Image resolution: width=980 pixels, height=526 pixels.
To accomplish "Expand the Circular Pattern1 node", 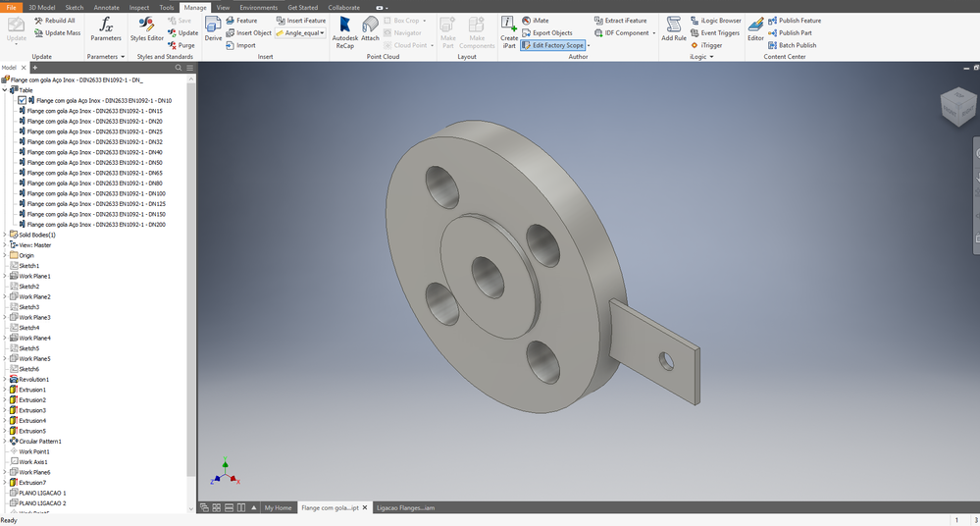I will [5, 441].
